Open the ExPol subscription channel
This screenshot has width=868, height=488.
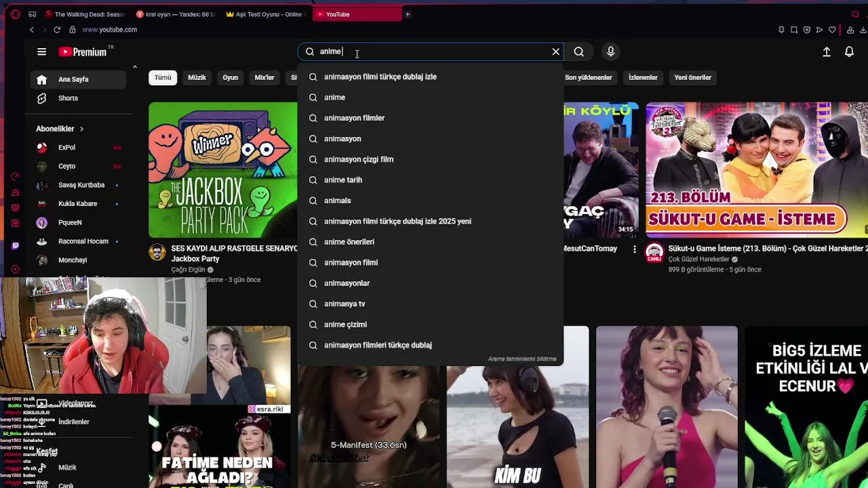[78, 147]
